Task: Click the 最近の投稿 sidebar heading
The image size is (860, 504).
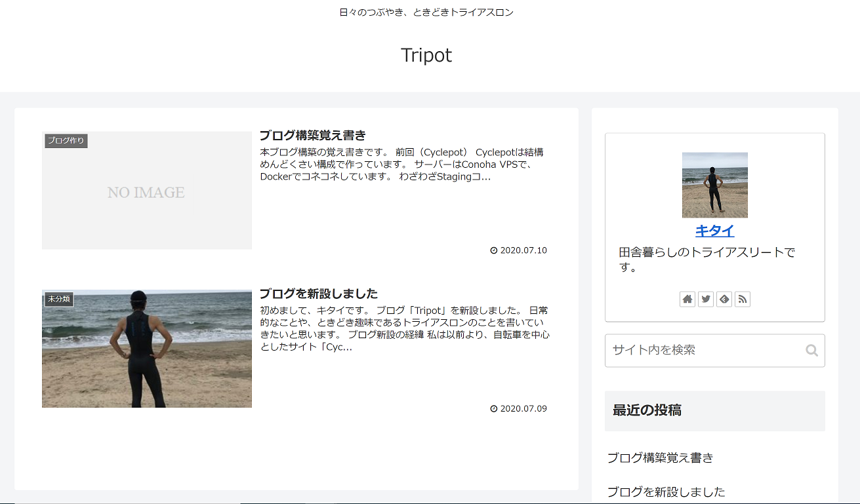Action: pyautogui.click(x=647, y=410)
